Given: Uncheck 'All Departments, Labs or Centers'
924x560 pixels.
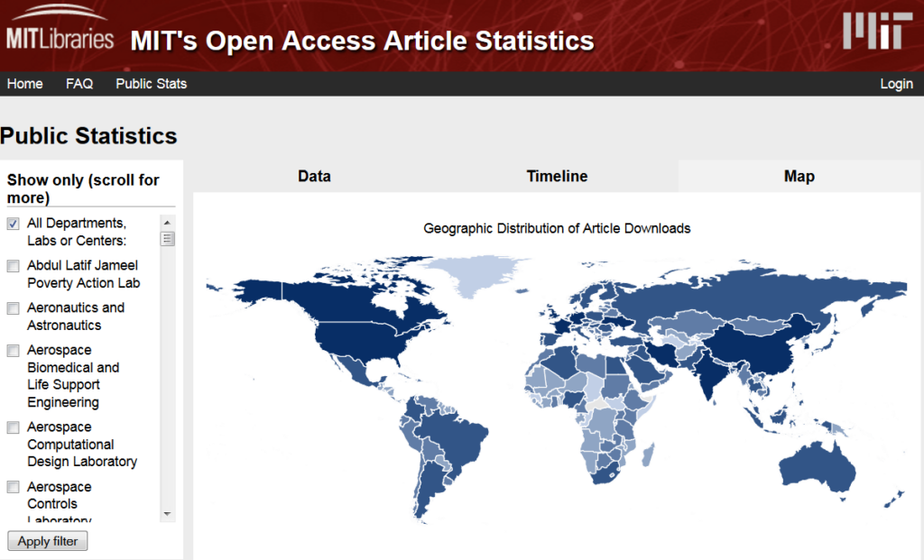Looking at the screenshot, I should pos(12,223).
